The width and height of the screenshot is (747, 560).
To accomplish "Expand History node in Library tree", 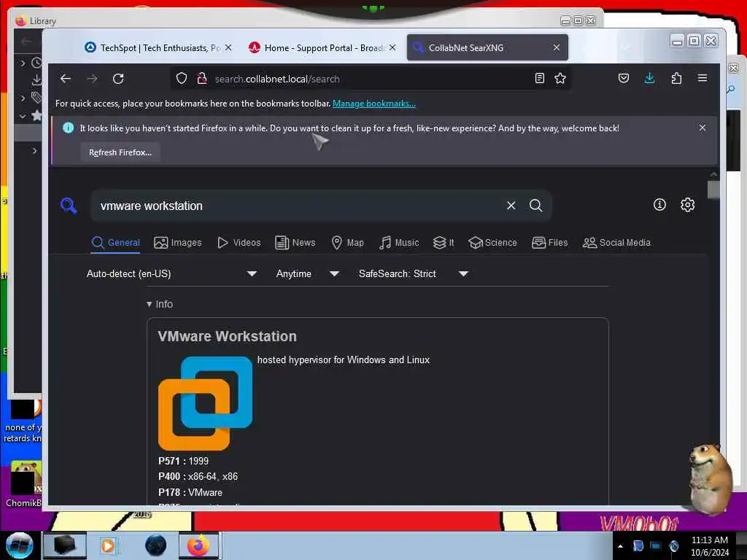I will (23, 63).
